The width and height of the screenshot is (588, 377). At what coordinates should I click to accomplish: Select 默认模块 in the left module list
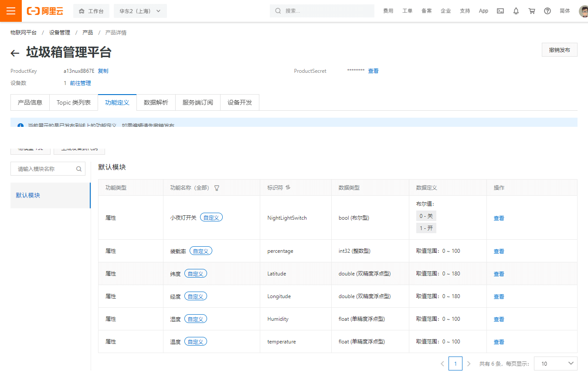[x=28, y=195]
